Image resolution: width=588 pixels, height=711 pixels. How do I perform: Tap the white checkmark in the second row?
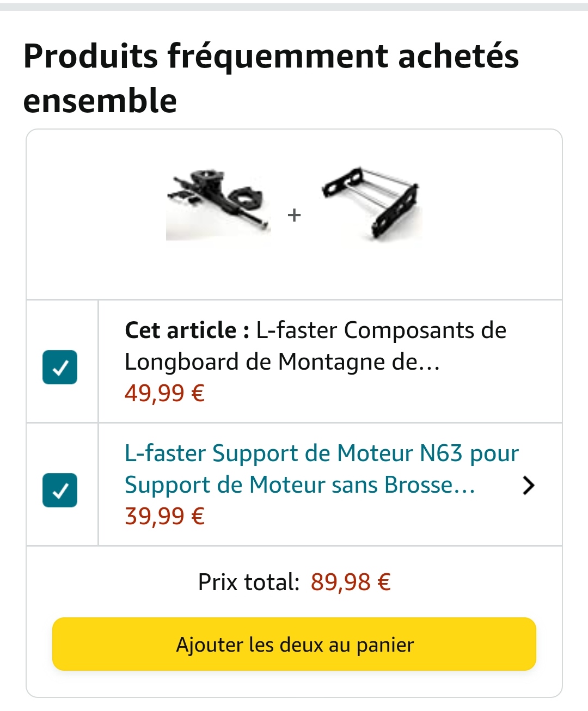point(60,491)
